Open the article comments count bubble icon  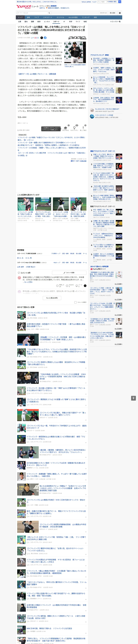pyautogui.click(x=32, y=38)
